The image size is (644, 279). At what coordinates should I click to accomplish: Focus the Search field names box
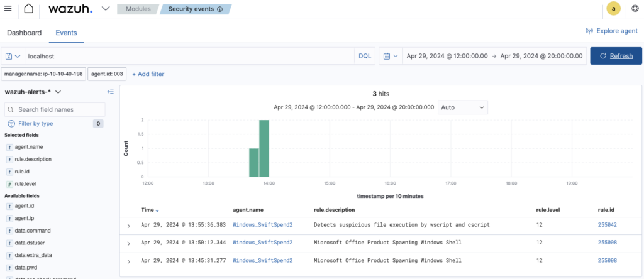(x=55, y=109)
